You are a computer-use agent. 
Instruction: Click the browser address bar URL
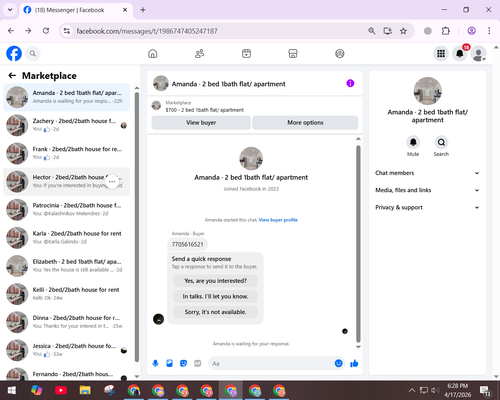point(147,31)
